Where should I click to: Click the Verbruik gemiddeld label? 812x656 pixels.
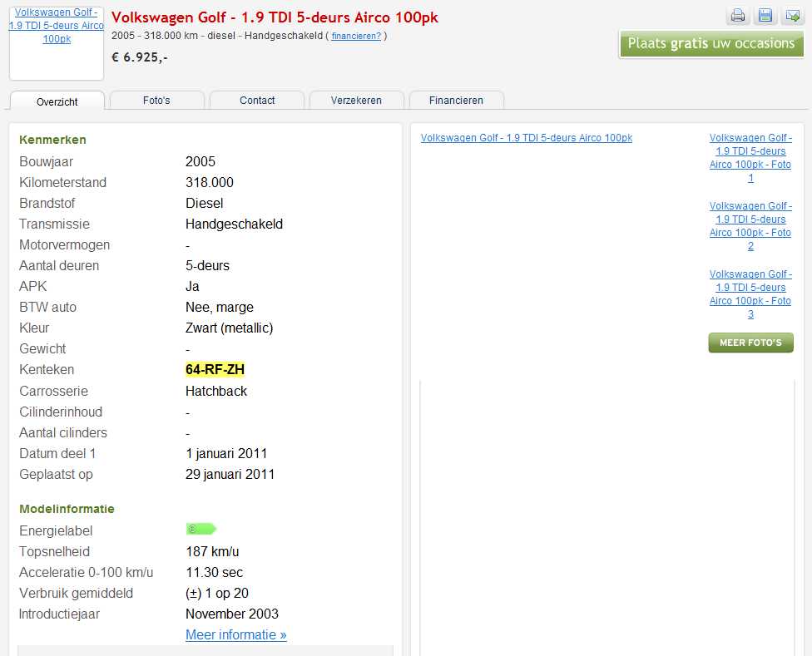pyautogui.click(x=77, y=593)
